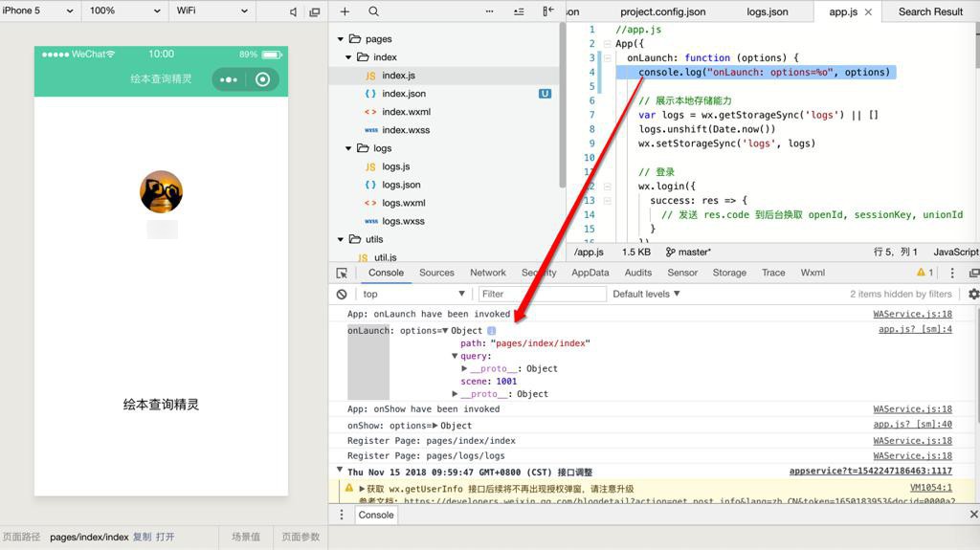This screenshot has height=550, width=980.
Task: Open the Sensor devtools tab
Action: [x=681, y=273]
